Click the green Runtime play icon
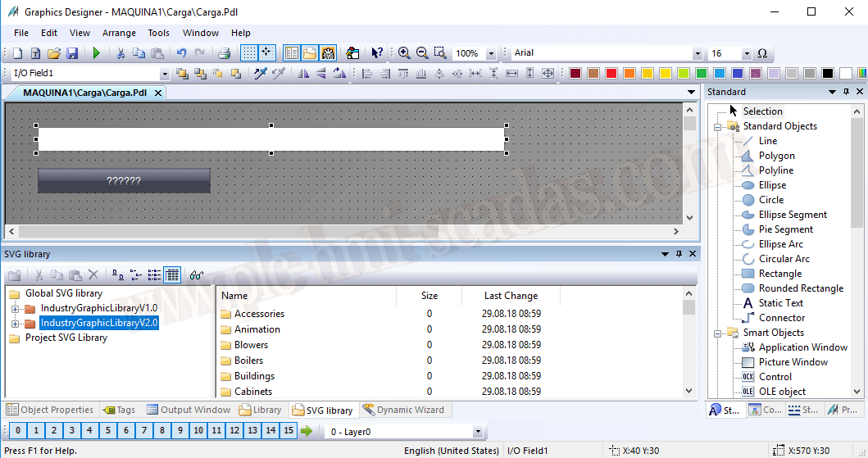 [x=96, y=53]
